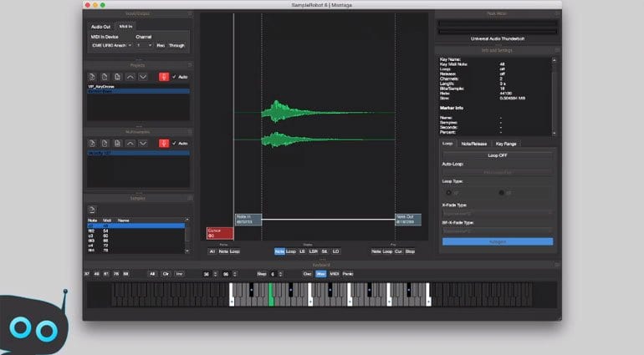Click the blue button at Loop tab bottom
The height and width of the screenshot is (355, 644).
coord(498,241)
